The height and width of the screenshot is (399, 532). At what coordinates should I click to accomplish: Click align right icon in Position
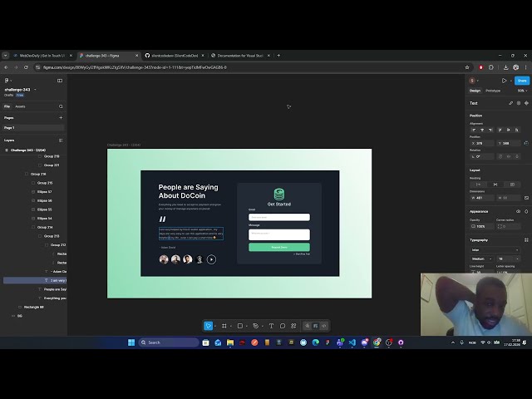[490, 130]
